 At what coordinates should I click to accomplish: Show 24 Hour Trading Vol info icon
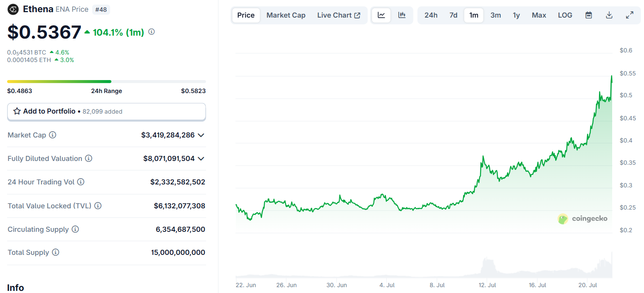coord(81,182)
